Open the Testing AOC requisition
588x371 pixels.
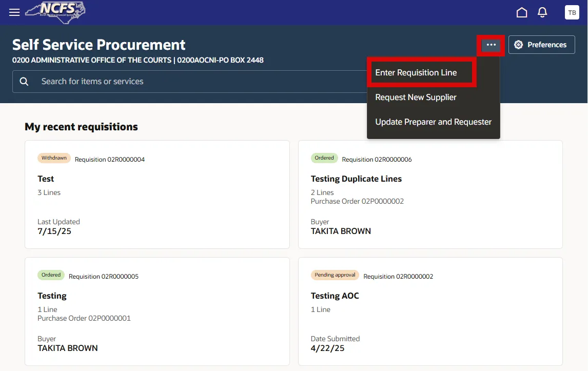click(335, 296)
